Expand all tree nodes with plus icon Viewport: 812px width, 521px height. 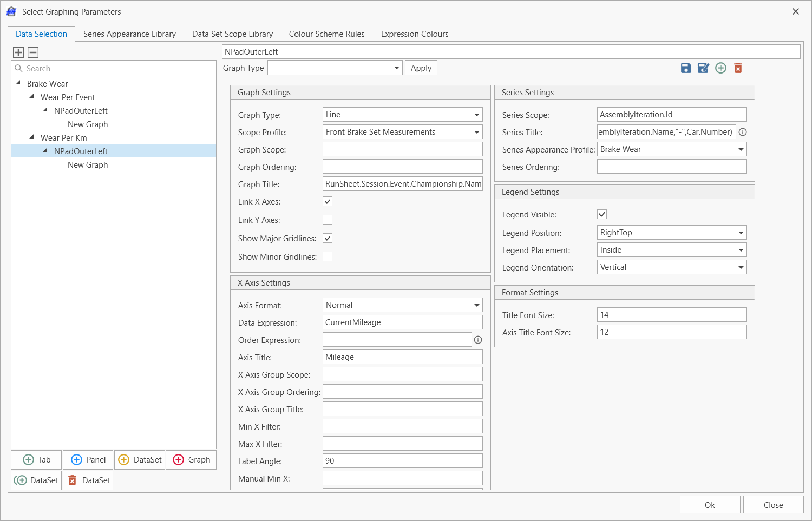(18, 52)
